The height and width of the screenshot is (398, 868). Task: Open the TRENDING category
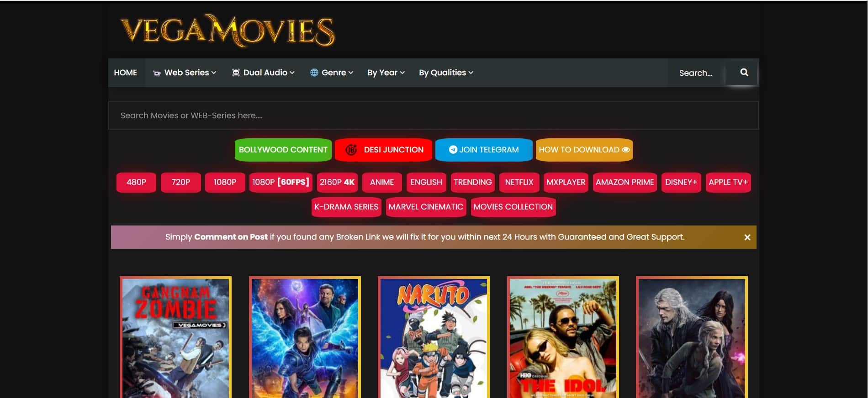473,182
